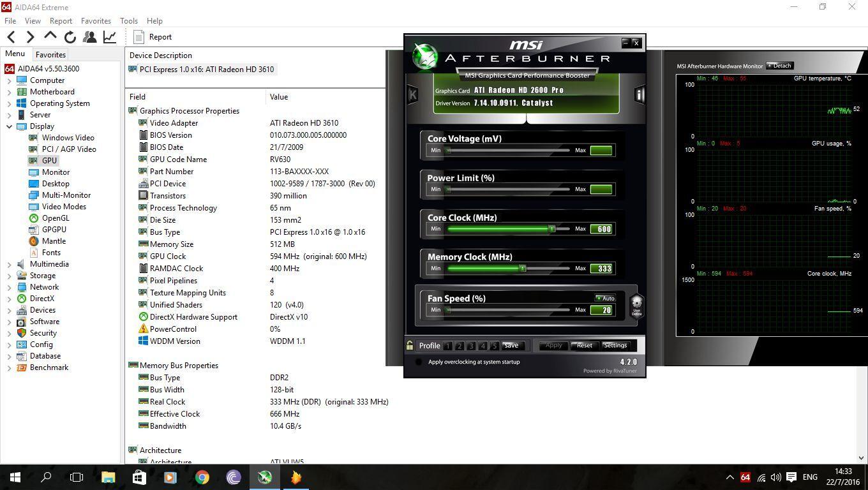Click the Kombustor 'K' button in Afterburner
868x490 pixels.
(412, 94)
